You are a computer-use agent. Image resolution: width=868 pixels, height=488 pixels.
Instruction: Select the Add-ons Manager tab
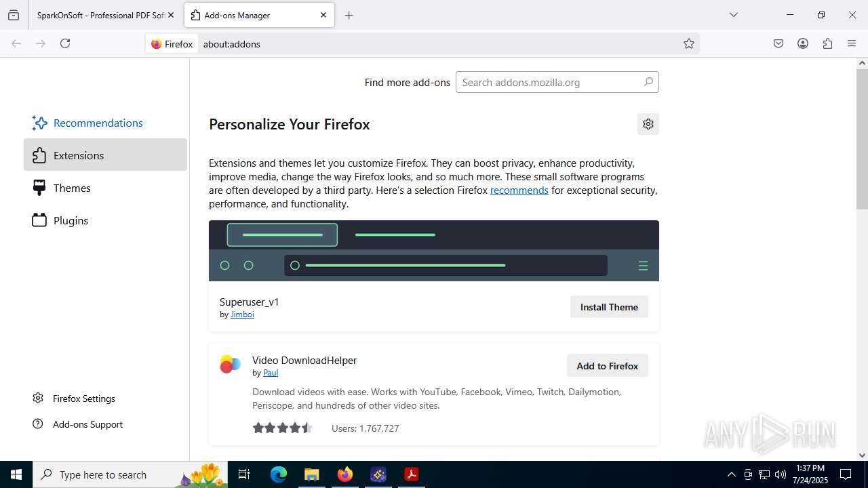point(259,15)
